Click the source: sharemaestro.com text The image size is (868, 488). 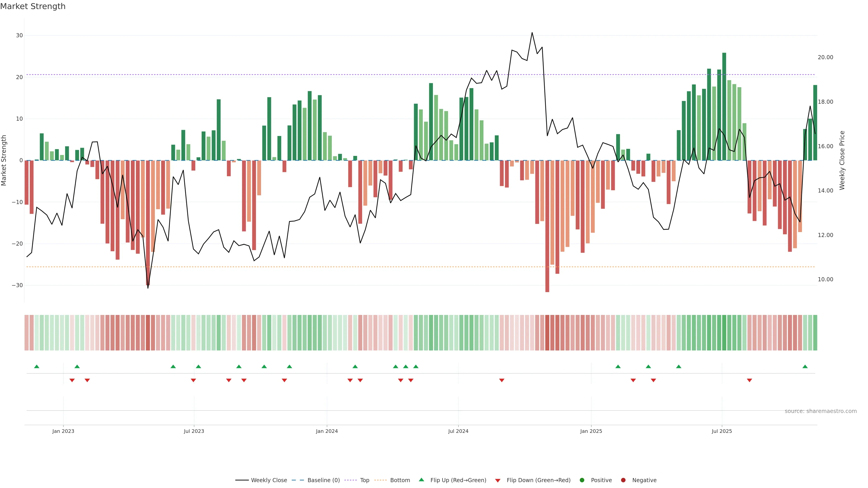(x=821, y=411)
